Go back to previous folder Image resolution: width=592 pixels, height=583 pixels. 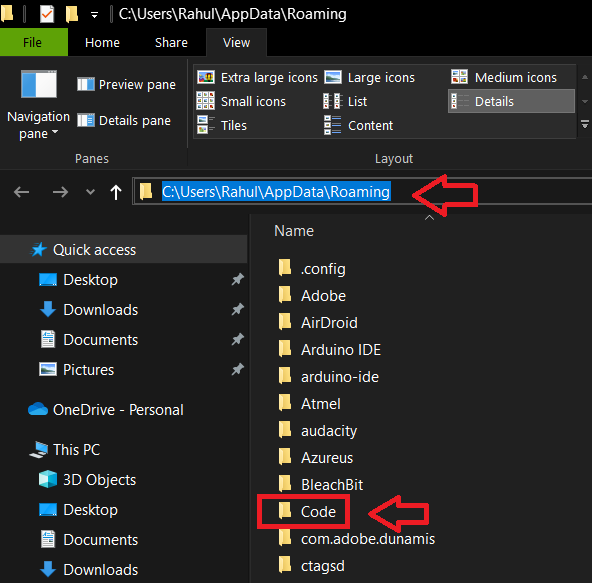pos(22,192)
